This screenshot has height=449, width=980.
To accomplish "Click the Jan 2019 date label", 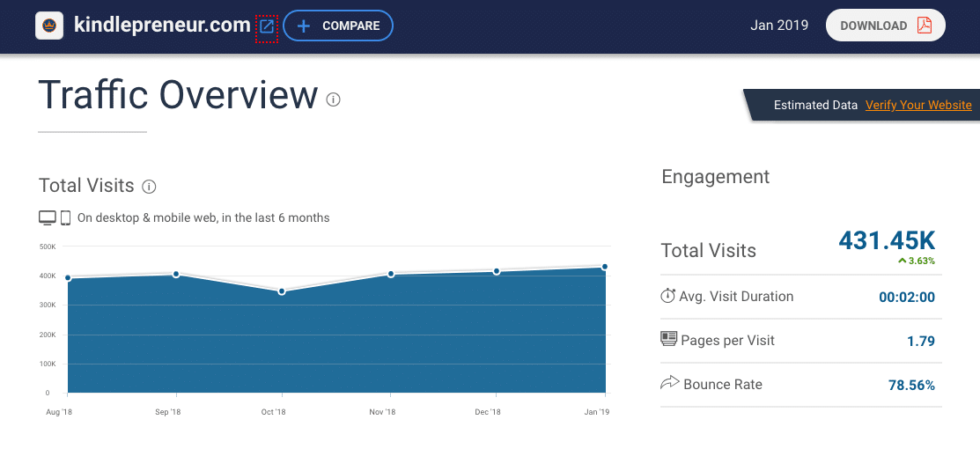I will tap(779, 26).
